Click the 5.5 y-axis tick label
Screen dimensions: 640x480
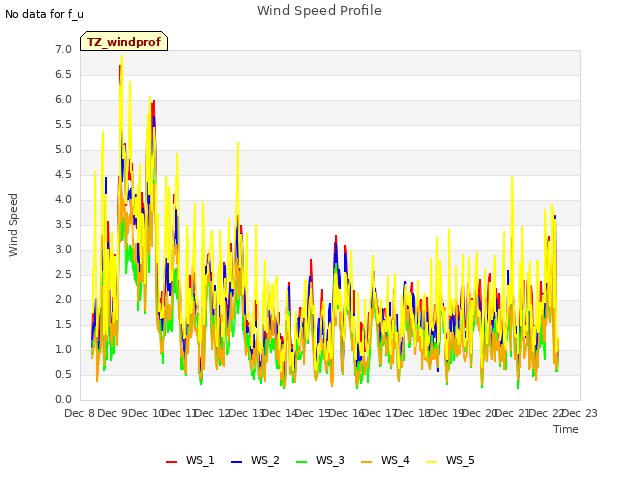point(63,124)
